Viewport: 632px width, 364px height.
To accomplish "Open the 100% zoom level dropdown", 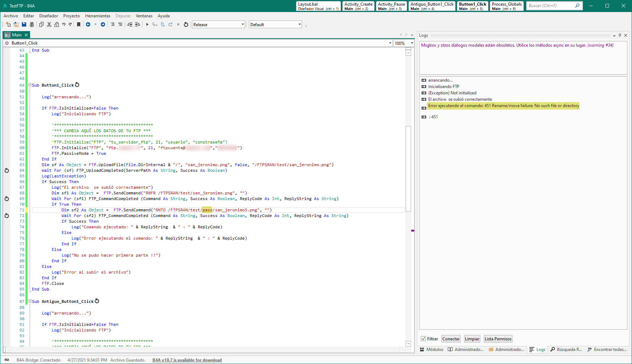I will click(412, 43).
